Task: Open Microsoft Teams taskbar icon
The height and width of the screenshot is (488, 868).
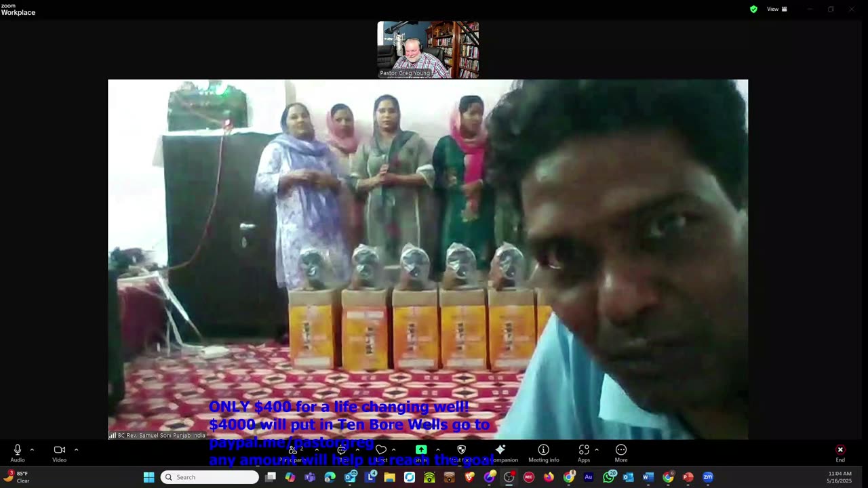Action: click(x=310, y=477)
